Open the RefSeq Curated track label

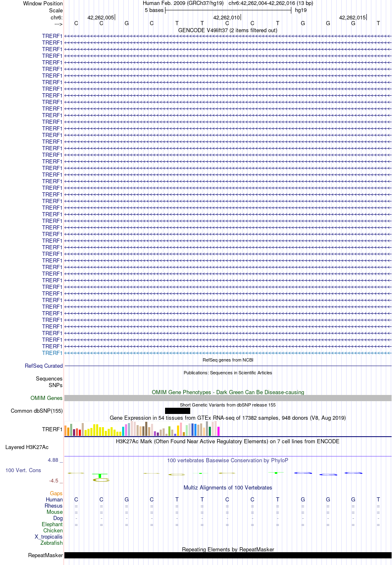coord(44,366)
